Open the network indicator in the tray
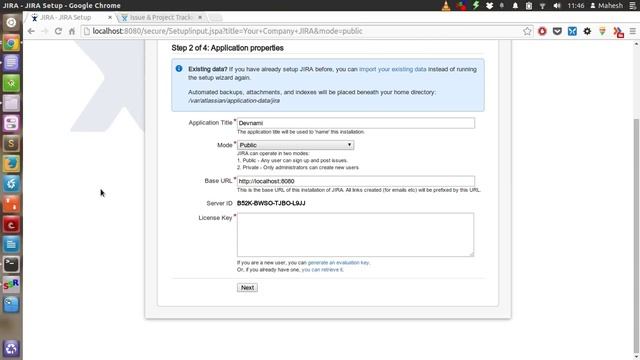This screenshot has width=640, height=360. tap(542, 6)
